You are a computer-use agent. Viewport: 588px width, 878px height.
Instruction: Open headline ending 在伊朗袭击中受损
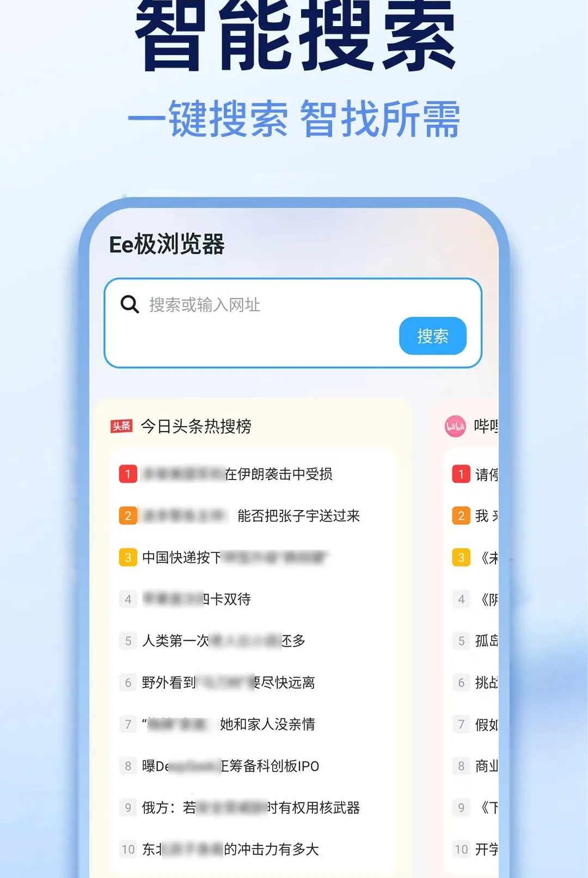click(237, 474)
